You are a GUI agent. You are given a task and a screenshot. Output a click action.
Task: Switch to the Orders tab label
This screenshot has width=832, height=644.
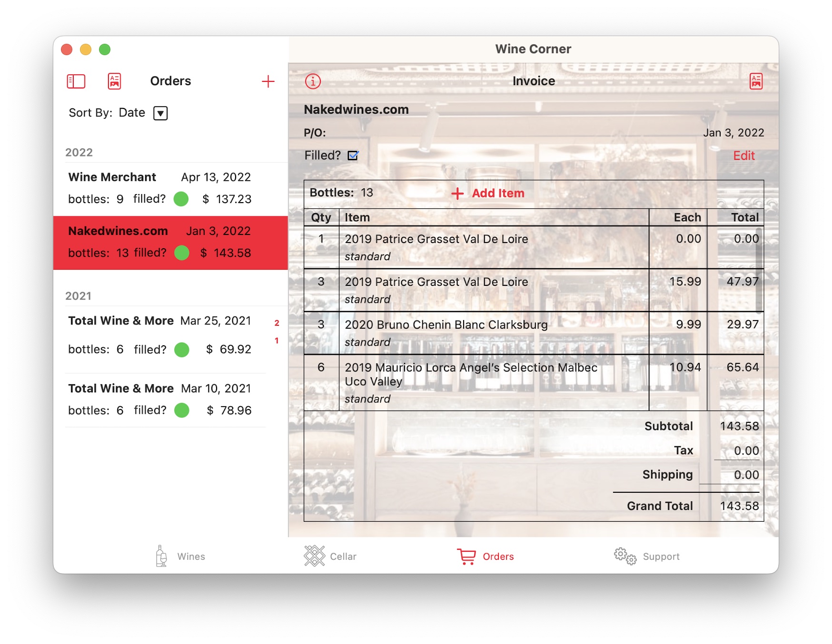pos(498,556)
